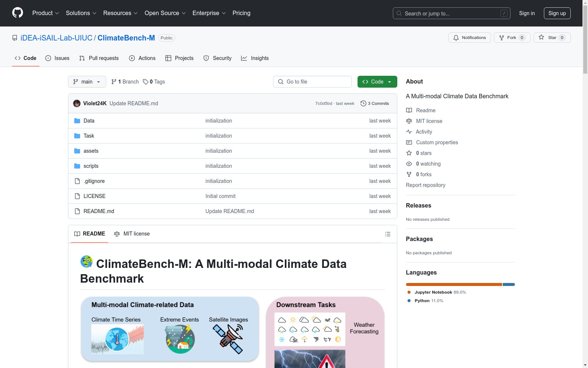Open ClimateBench-M repository link
This screenshot has height=368, width=588.
point(126,38)
